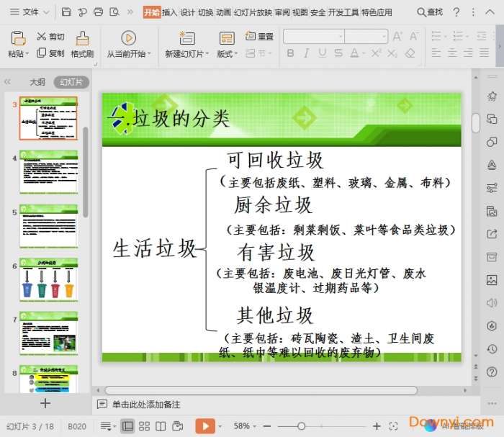Open the 幻灯片放映 ribbon tab

(253, 12)
